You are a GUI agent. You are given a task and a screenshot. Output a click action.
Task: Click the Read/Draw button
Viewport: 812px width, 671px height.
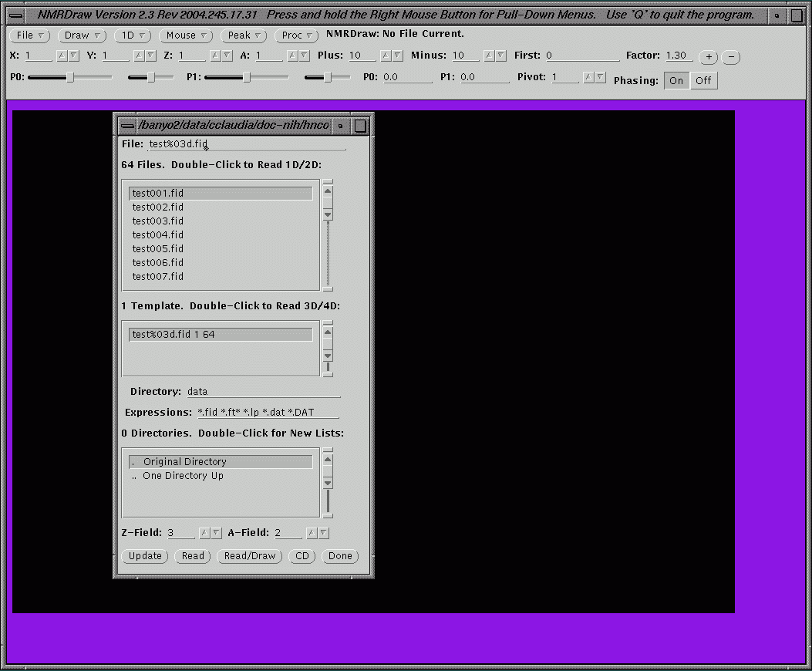pos(249,556)
